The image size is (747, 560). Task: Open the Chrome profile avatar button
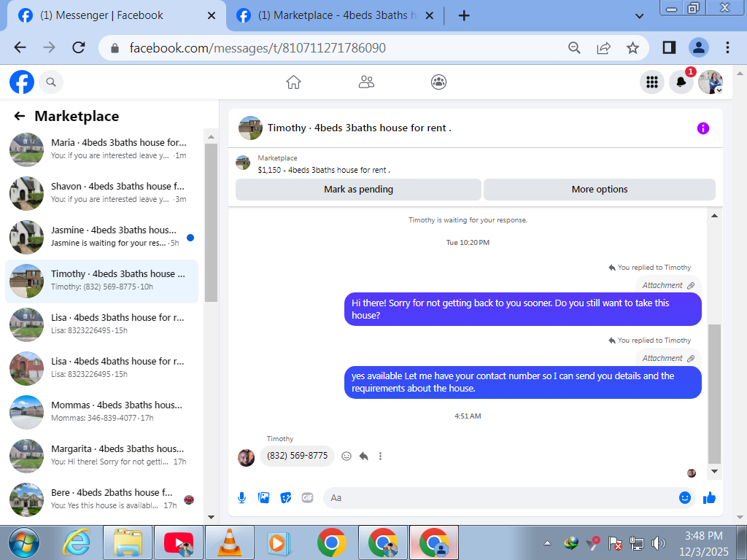pyautogui.click(x=698, y=47)
